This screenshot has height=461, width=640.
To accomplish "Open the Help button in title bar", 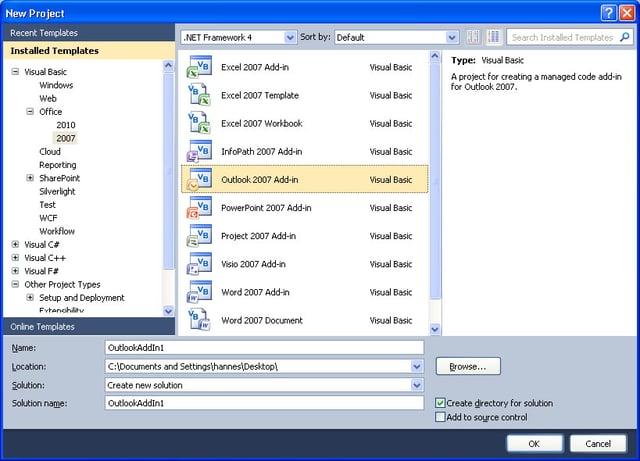I will click(608, 13).
